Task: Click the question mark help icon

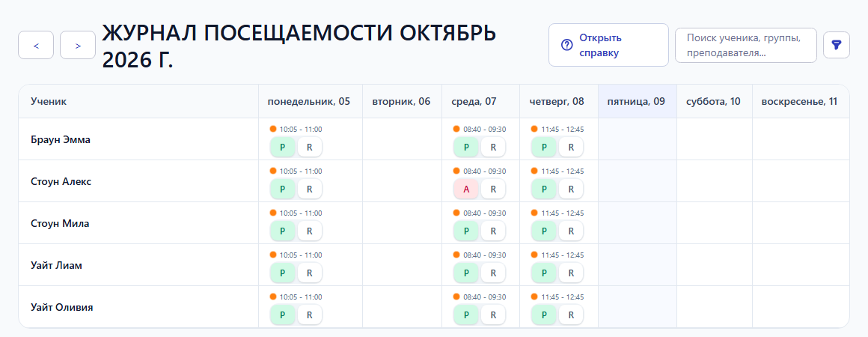Action: pos(566,46)
